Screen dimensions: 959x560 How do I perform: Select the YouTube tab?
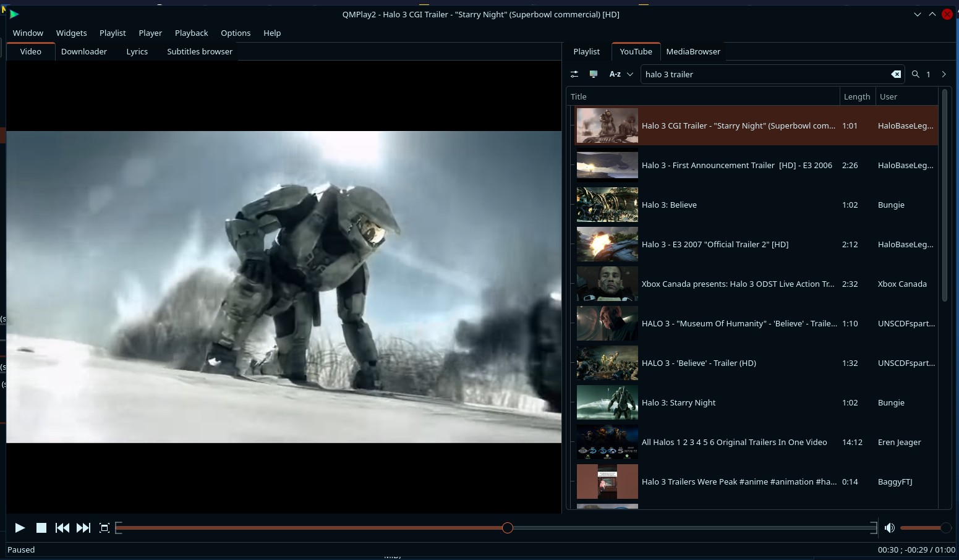636,51
